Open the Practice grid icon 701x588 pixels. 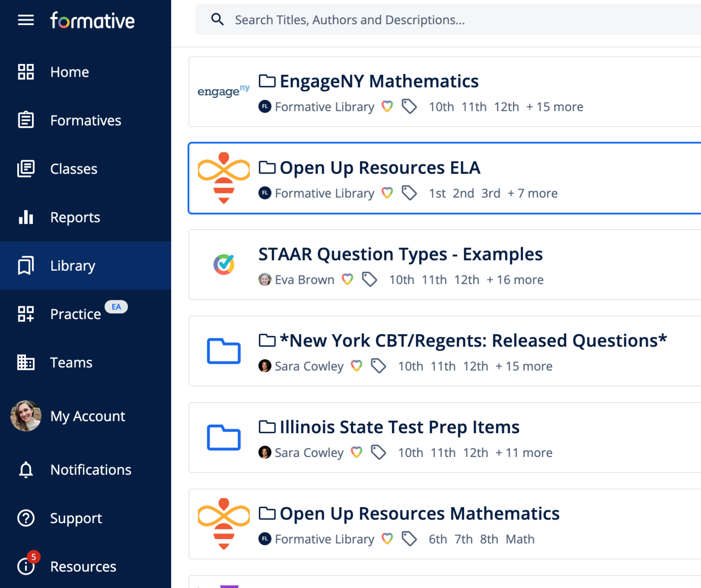click(26, 314)
